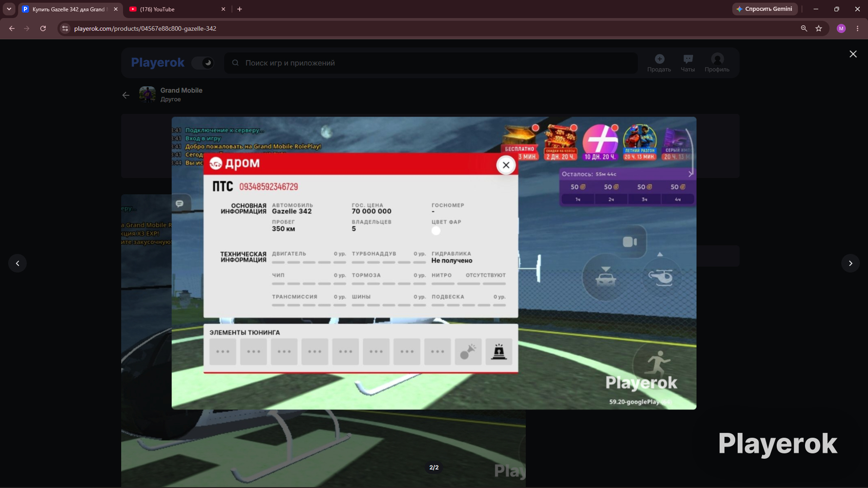Tap the helicopter icon in game

[661, 277]
